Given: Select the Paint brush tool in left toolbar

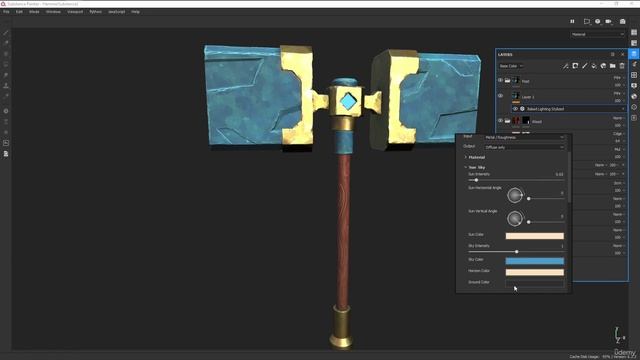Looking at the screenshot, I should pyautogui.click(x=6, y=33).
